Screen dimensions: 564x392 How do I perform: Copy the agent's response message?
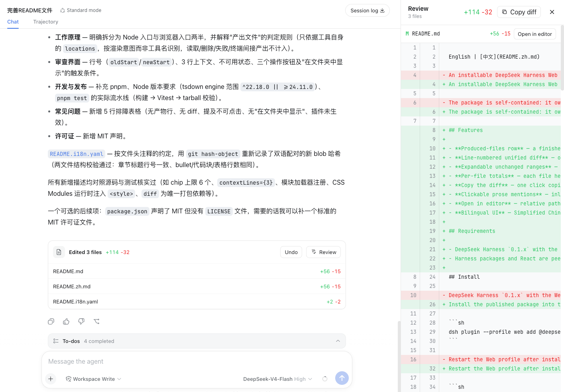[x=51, y=321]
